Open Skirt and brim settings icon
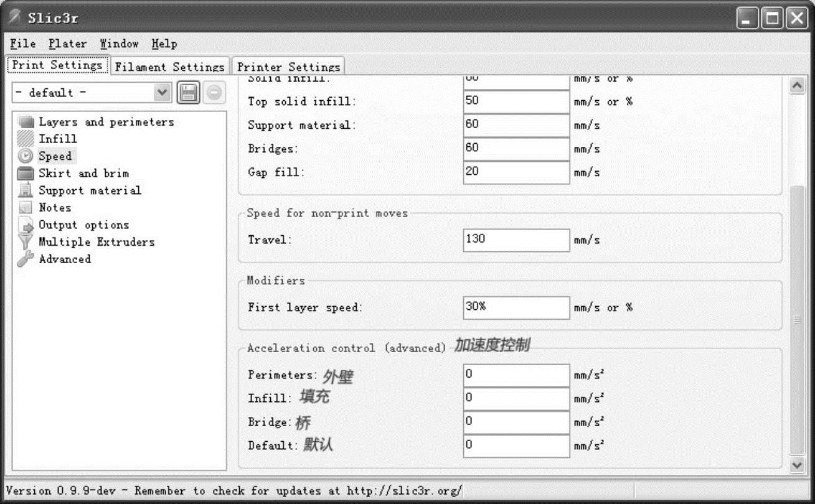 [x=26, y=174]
